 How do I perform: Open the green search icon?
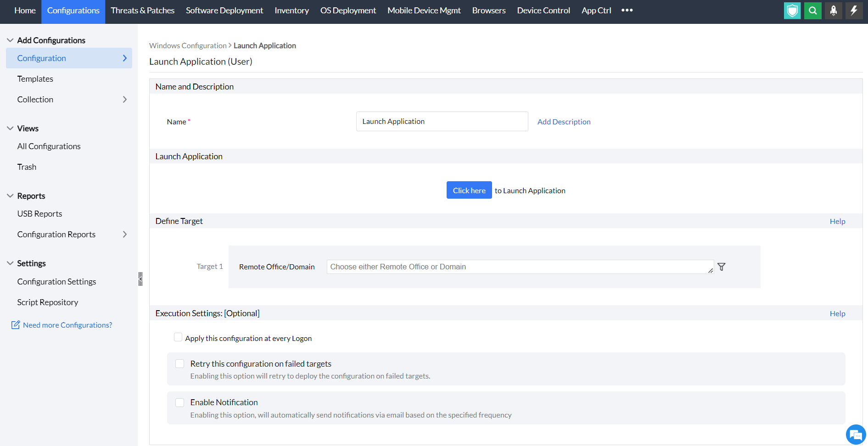click(x=813, y=11)
